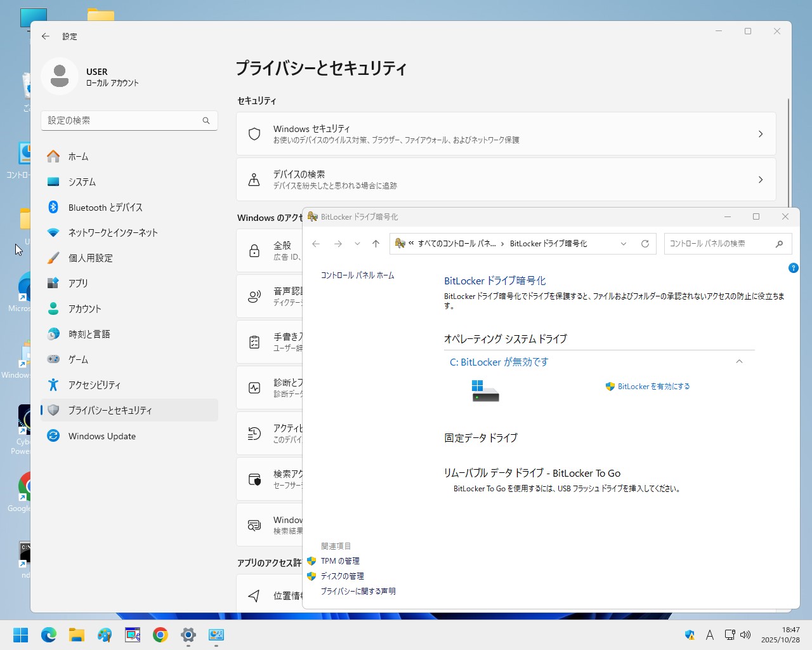Viewport: 812px width, 650px height.
Task: Expand the Windows セキュリティ settings entry
Action: (x=506, y=134)
